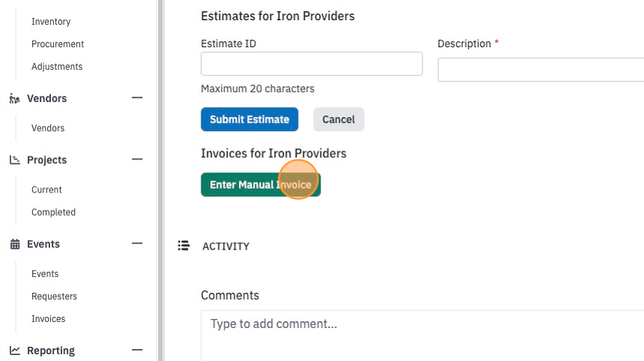Collapse the Vendors sidebar section
644x361 pixels.
(x=137, y=98)
